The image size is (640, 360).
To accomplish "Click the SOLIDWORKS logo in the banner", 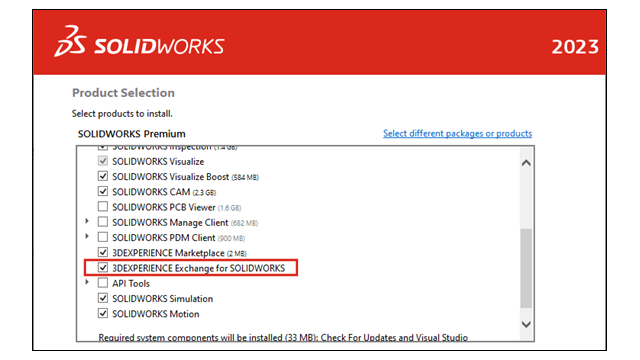I will [139, 41].
